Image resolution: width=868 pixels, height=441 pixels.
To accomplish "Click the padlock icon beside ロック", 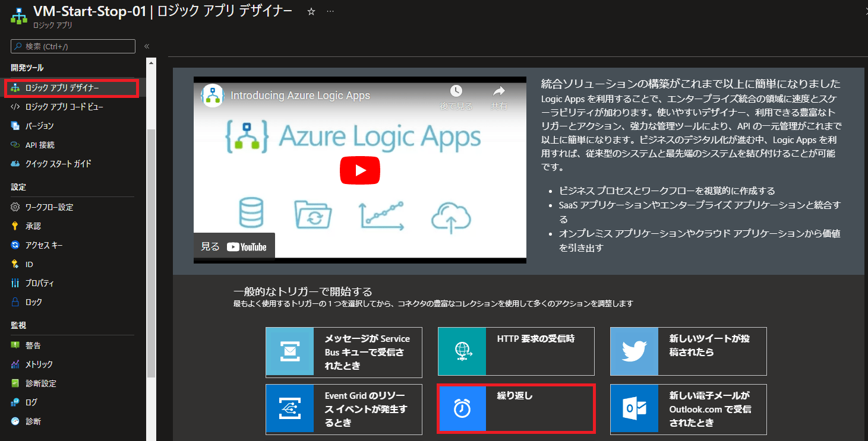I will tap(15, 302).
